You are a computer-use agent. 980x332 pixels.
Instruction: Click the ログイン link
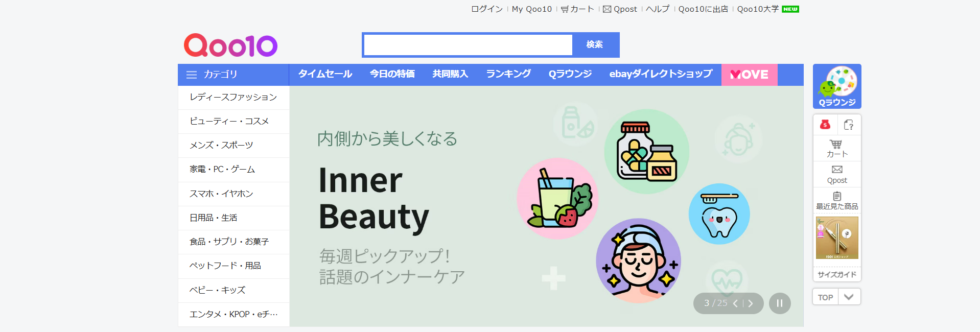tap(486, 9)
